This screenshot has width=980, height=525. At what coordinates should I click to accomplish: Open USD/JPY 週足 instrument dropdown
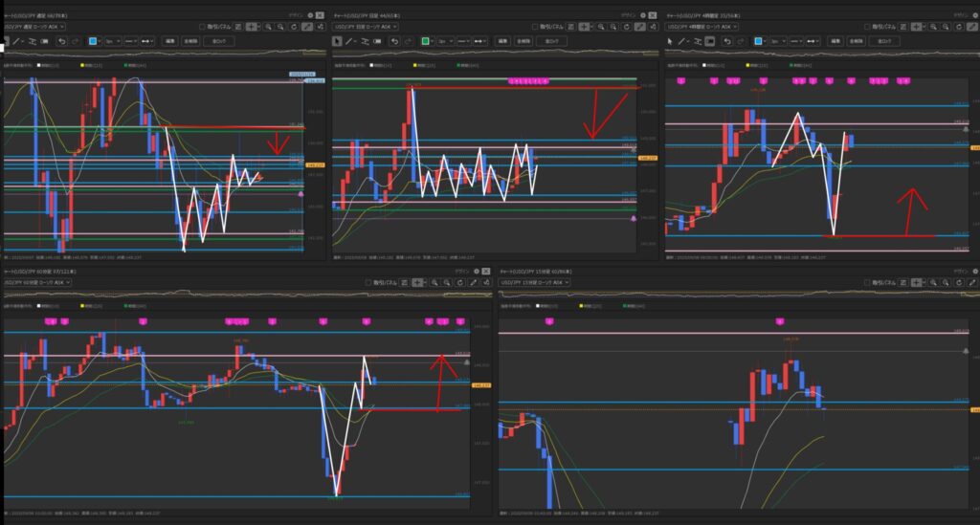(33, 27)
